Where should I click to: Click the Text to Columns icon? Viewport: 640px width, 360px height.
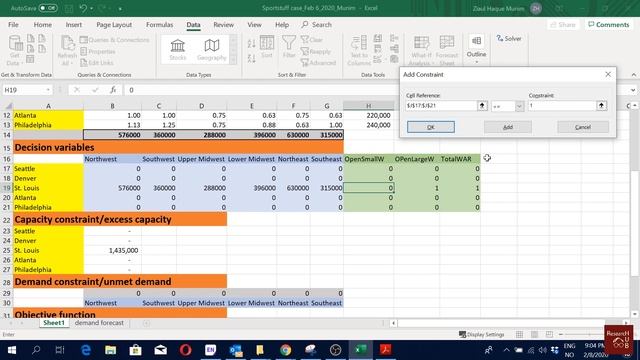click(x=359, y=51)
